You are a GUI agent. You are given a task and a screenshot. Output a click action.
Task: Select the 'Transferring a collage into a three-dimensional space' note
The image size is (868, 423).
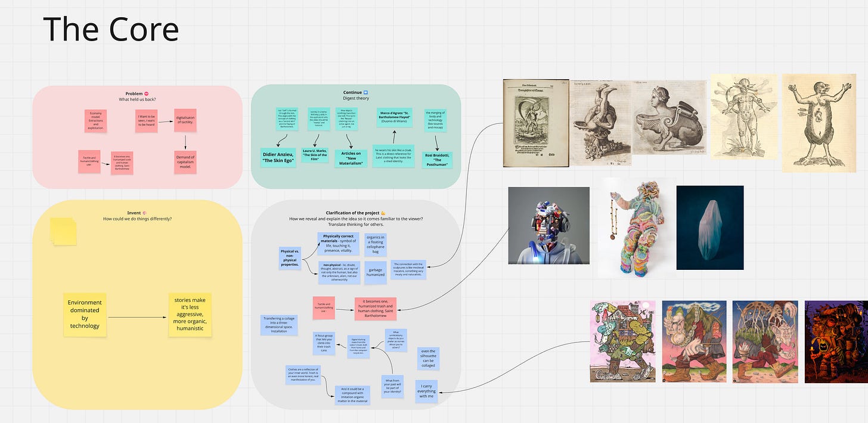(278, 325)
